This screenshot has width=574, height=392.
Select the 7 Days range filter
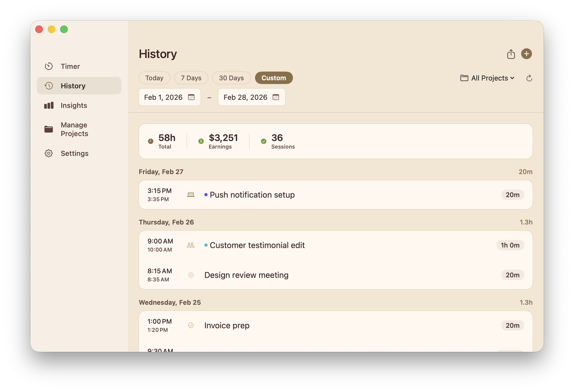tap(191, 78)
